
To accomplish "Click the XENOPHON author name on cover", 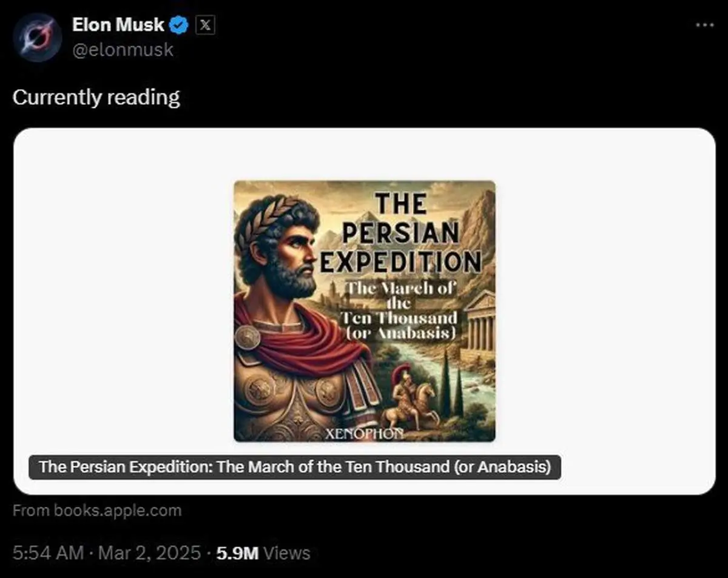I will pos(363,434).
